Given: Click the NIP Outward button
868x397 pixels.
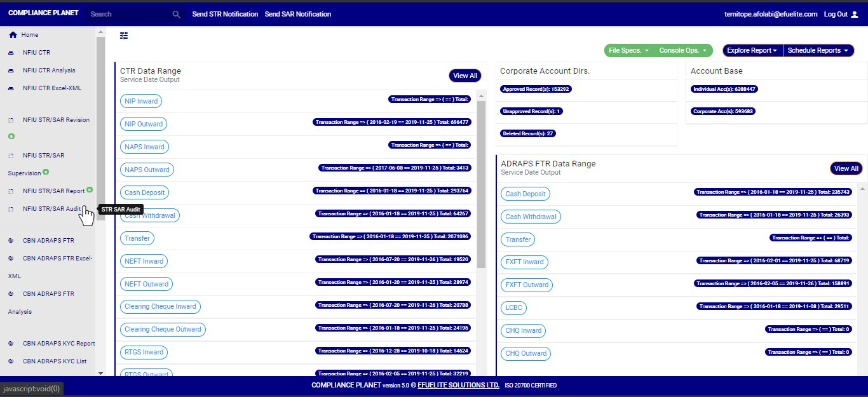Looking at the screenshot, I should pos(144,124).
